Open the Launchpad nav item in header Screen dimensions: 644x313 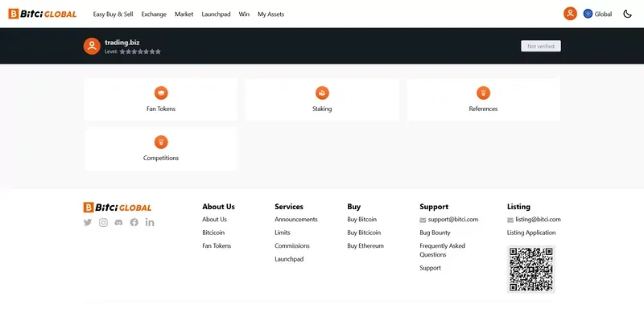[216, 14]
